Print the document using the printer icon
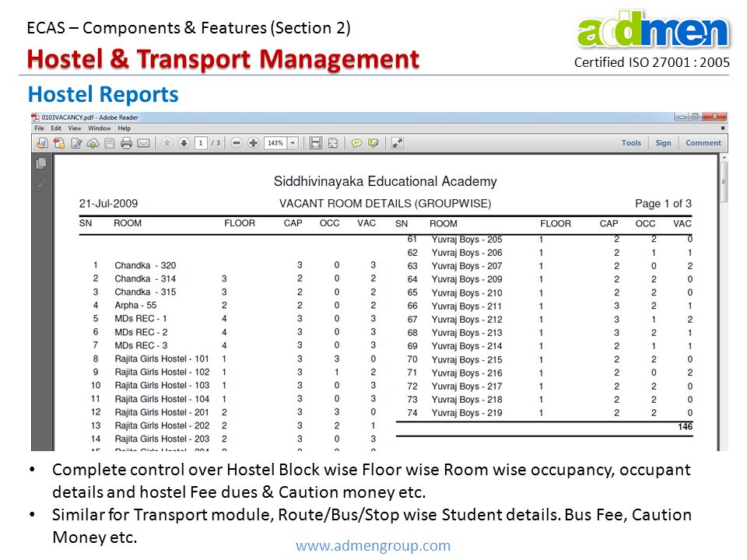The height and width of the screenshot is (560, 747). 126,143
